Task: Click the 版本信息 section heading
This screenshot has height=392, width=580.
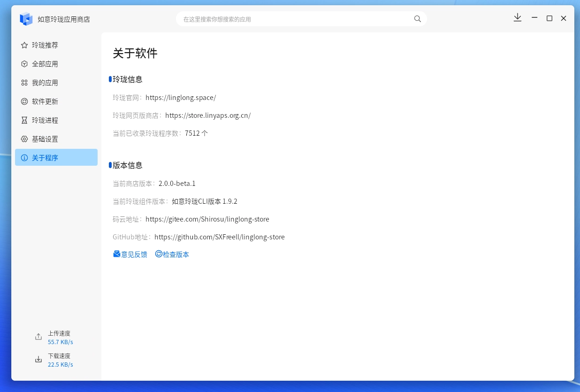Action: [128, 165]
